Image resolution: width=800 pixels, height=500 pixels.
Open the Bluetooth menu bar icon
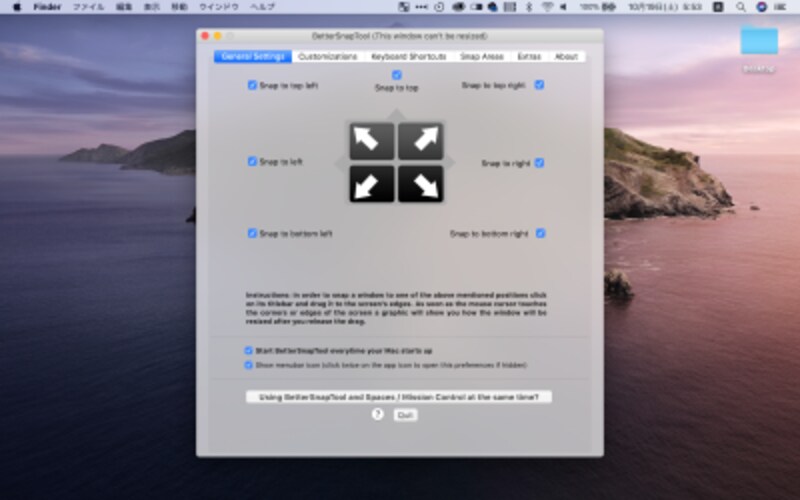529,7
